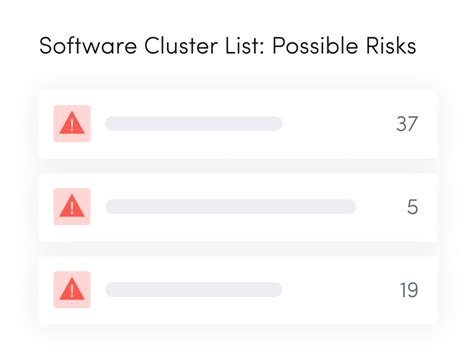
Task: Click the risk count 37
Action: click(x=407, y=124)
